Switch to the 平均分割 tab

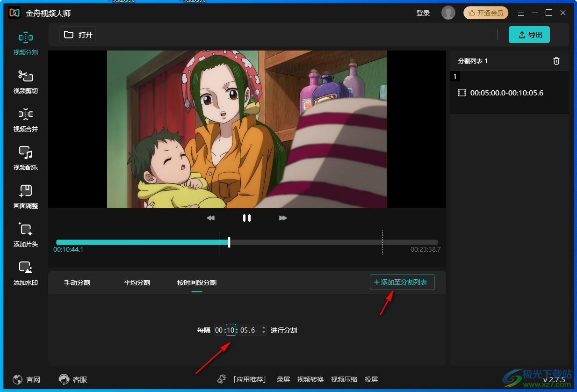(137, 283)
